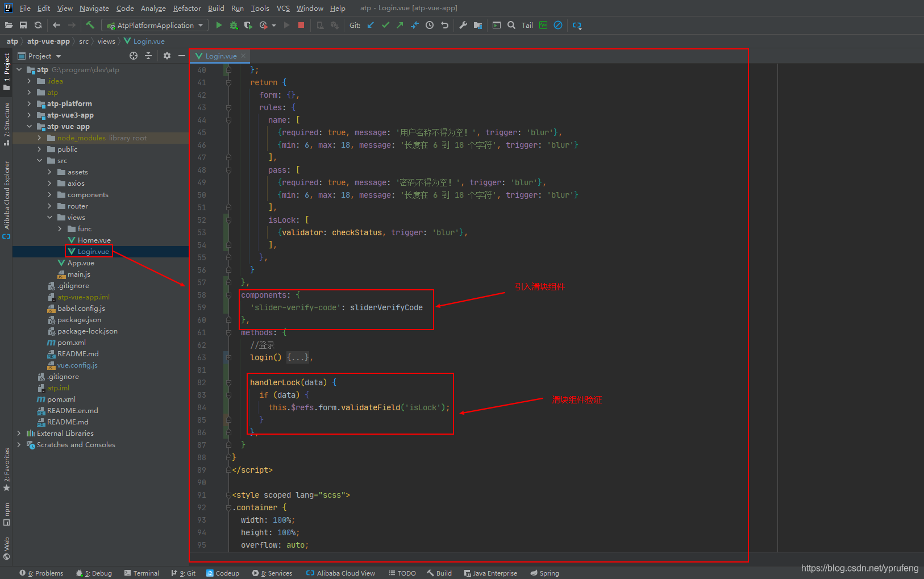Click breadcrumb atp-vue-app in navigation bar

pos(48,41)
